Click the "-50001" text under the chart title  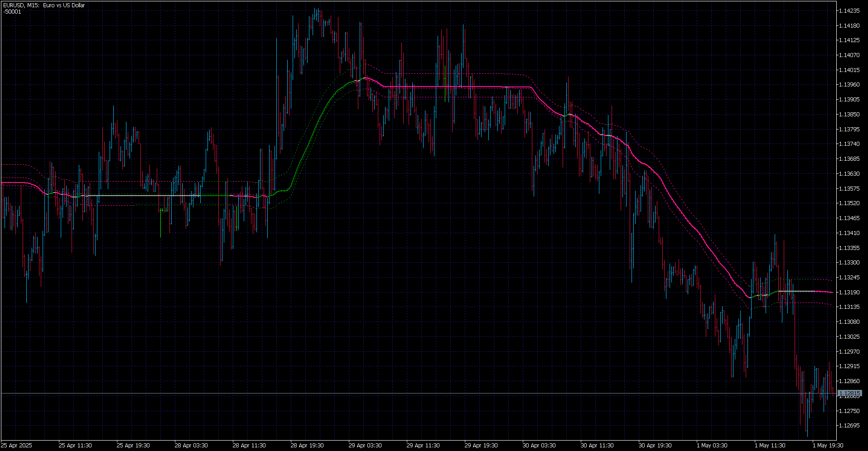12,12
